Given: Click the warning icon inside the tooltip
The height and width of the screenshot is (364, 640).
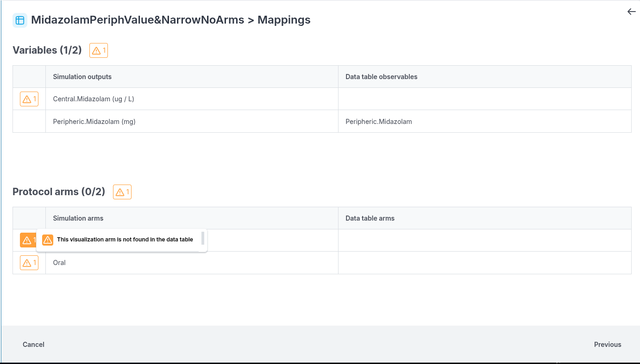Looking at the screenshot, I should pos(47,240).
